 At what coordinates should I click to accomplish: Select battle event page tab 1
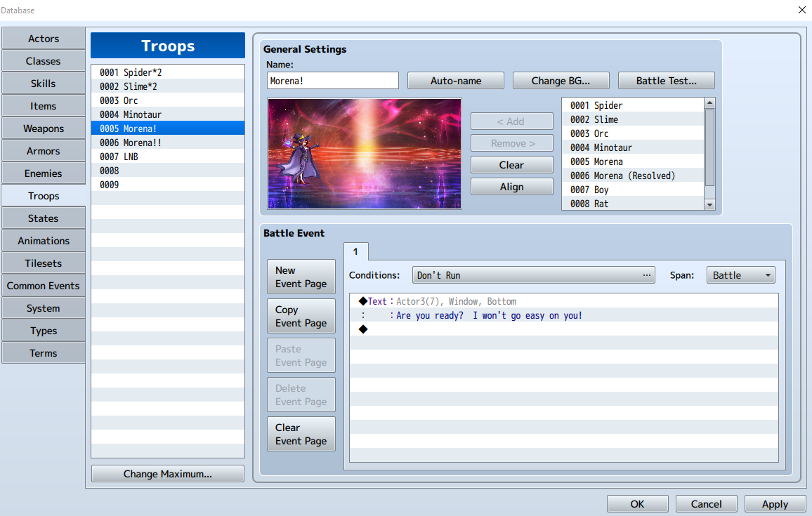click(x=355, y=251)
